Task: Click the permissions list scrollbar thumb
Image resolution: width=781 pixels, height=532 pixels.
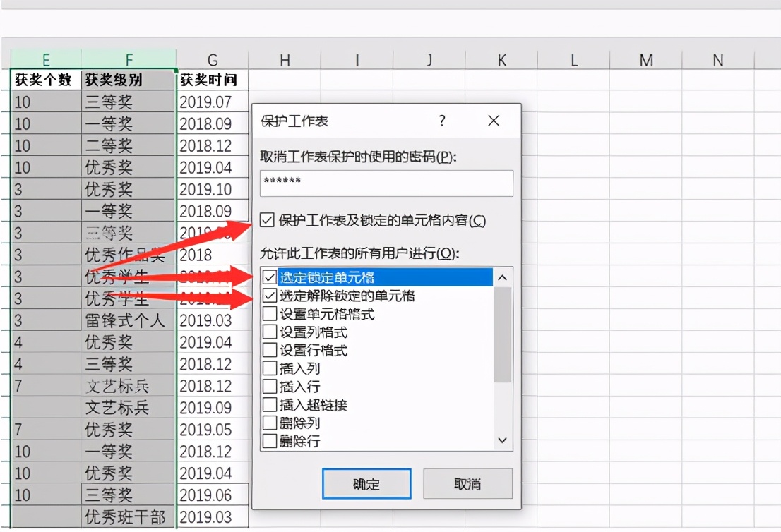Action: click(503, 334)
